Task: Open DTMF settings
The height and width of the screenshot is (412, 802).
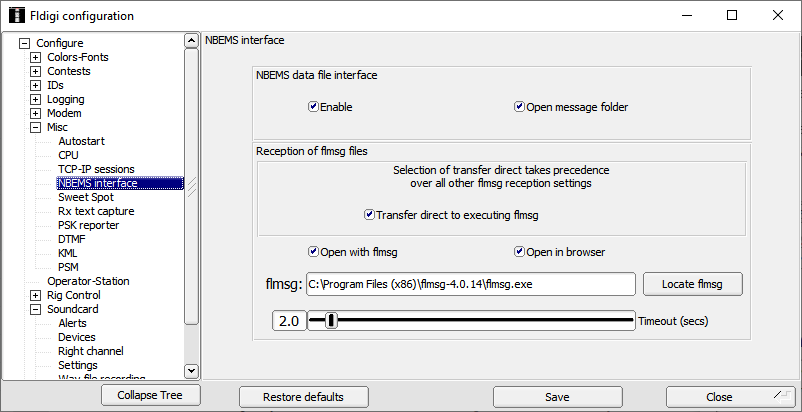Action: pyautogui.click(x=72, y=239)
